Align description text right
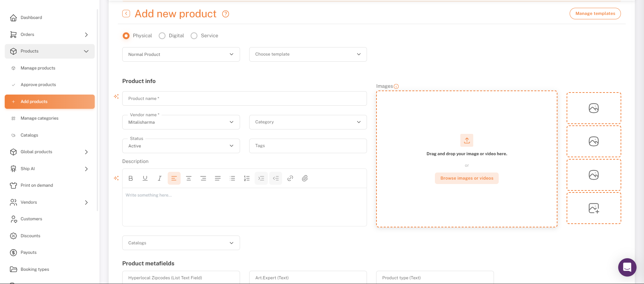 tap(203, 178)
